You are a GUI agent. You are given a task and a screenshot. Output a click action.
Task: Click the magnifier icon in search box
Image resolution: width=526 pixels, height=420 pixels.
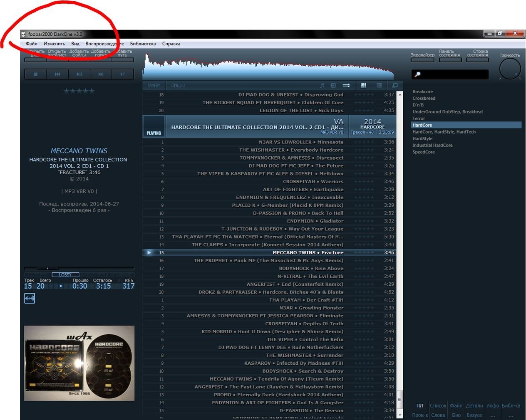(x=417, y=74)
